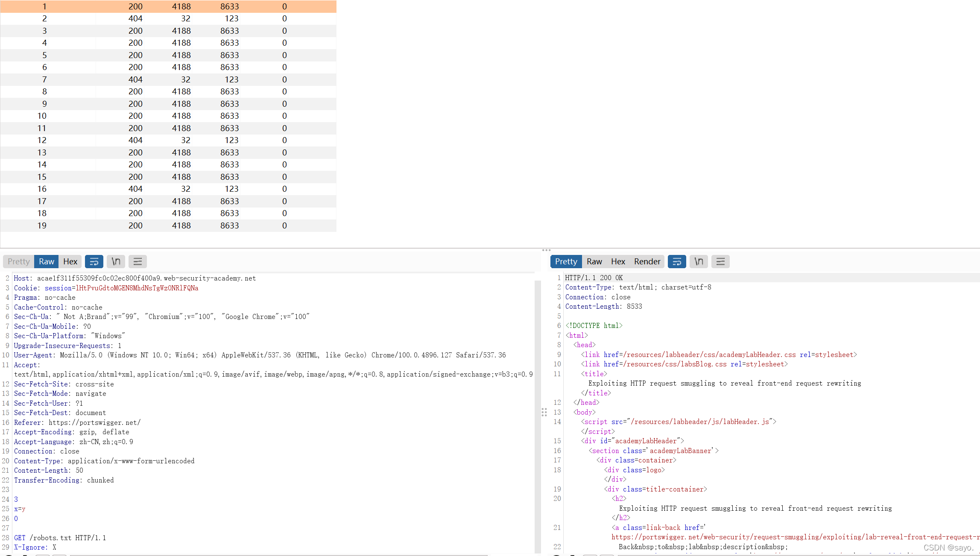The image size is (980, 556).
Task: Click the labHeader.js script src line
Action: click(679, 421)
